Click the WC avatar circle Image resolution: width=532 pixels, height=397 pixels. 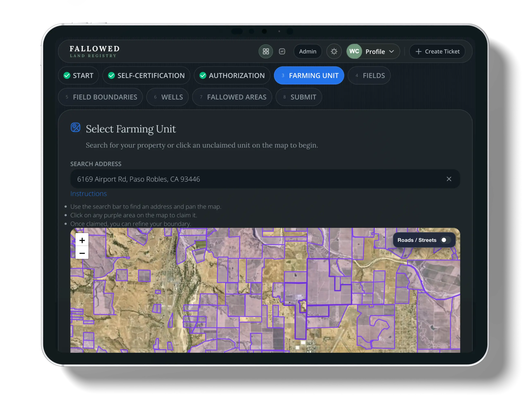(354, 51)
